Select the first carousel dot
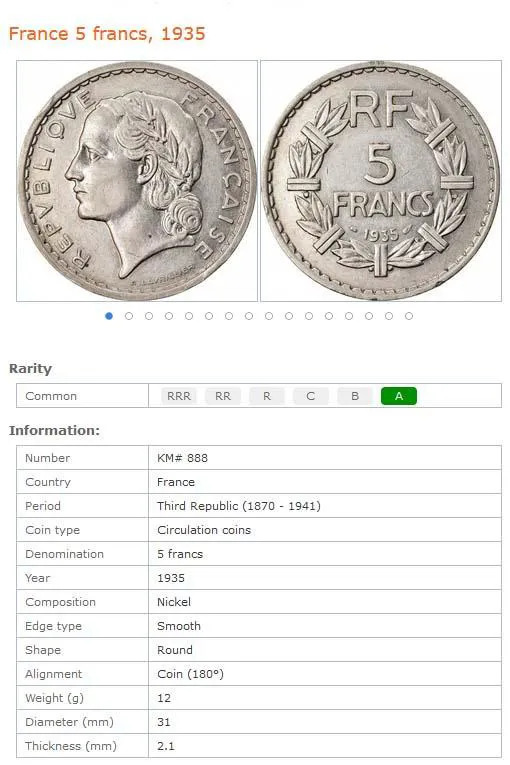Image resolution: width=510 pixels, height=765 pixels. (x=109, y=316)
